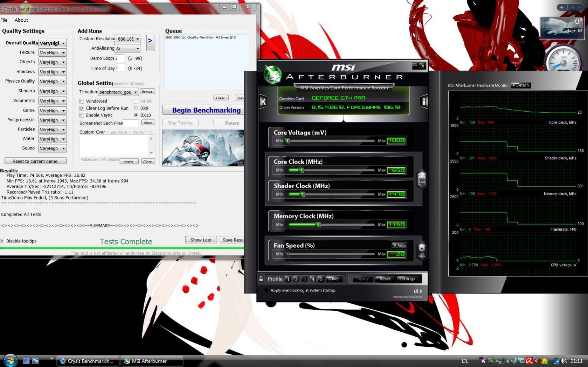The image size is (588, 367).
Task: Toggle the Link clocks icon in Afterburner
Action: tap(422, 179)
